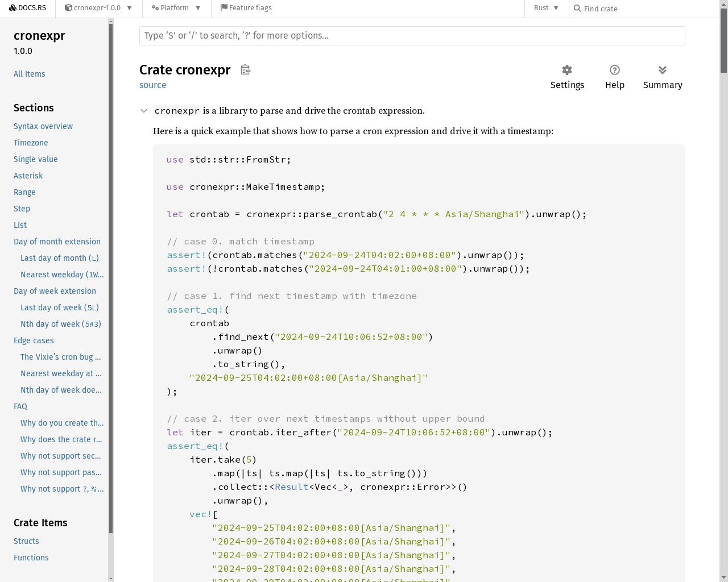Jump to the Single value section
728x582 pixels.
point(36,159)
